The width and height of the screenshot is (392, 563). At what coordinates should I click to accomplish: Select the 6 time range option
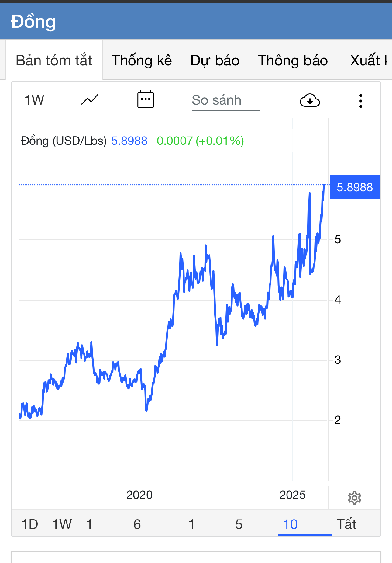pos(137,524)
